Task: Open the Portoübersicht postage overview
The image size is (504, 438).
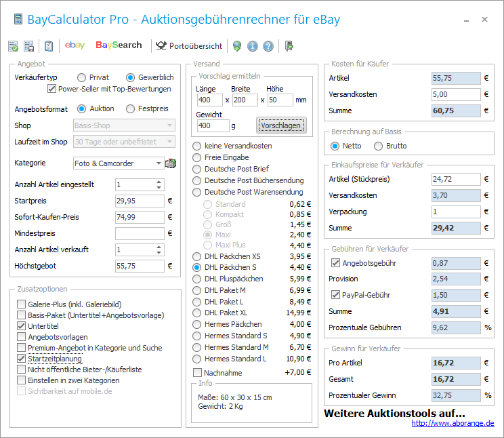Action: click(189, 46)
